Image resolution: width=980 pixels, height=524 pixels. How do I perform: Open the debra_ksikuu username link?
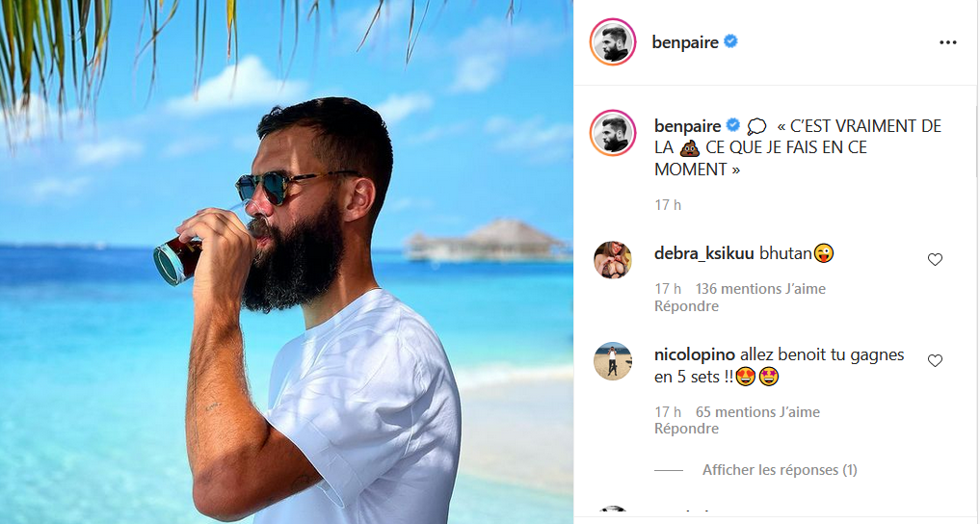tap(703, 253)
